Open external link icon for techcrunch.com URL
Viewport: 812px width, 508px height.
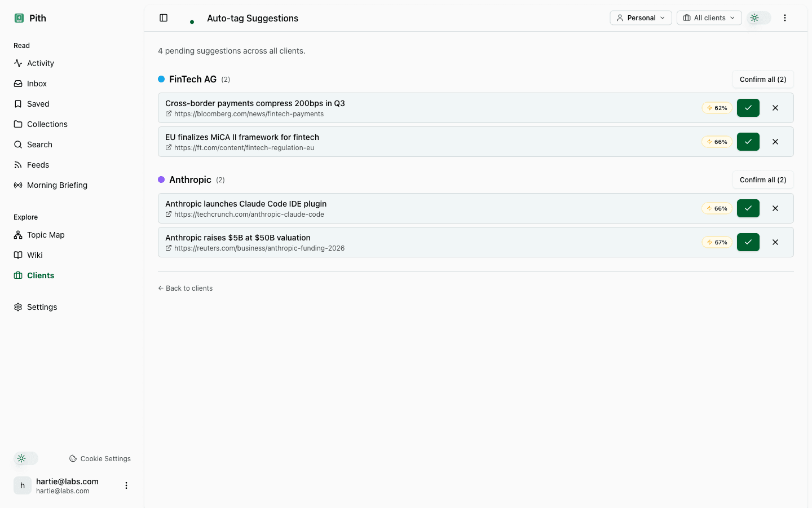click(x=169, y=214)
